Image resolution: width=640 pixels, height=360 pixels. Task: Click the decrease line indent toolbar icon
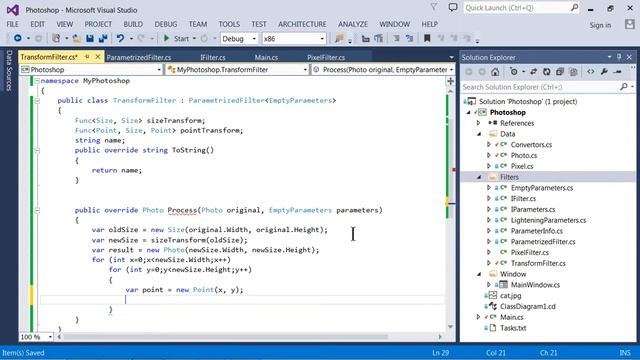click(x=365, y=38)
